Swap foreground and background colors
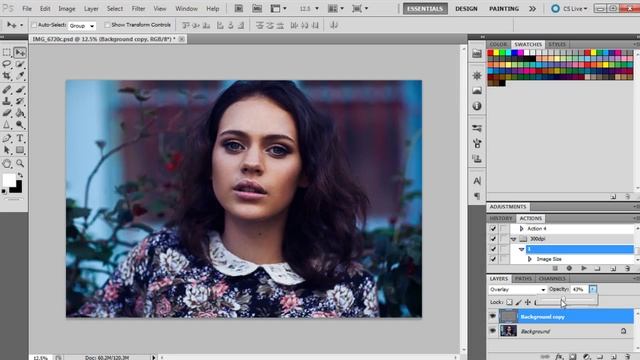The image size is (640, 360). click(x=20, y=176)
